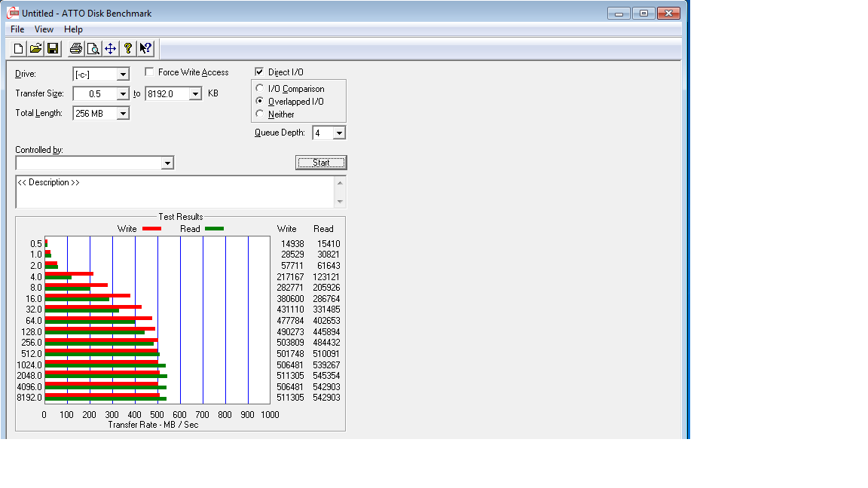The image size is (868, 488).
Task: Open the File menu
Action: [17, 29]
